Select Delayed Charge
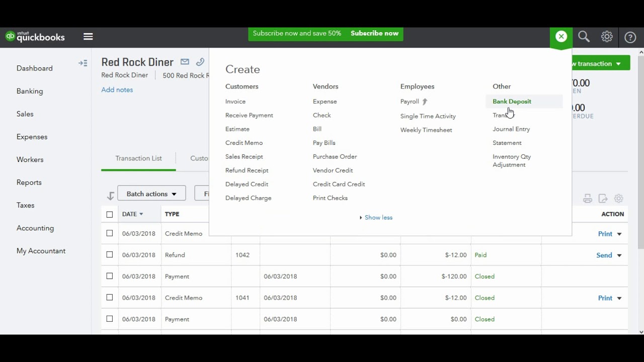Viewport: 644px width, 362px height. point(248,198)
